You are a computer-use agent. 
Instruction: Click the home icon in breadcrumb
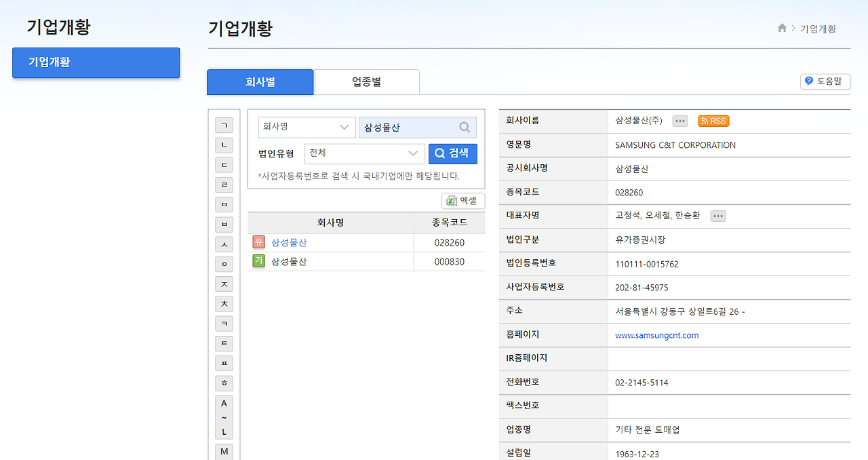(x=782, y=28)
